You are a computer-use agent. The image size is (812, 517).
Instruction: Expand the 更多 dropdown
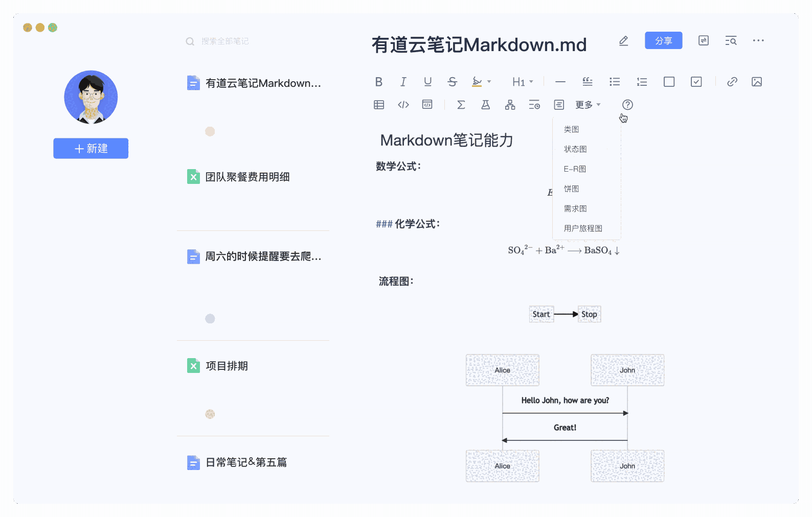588,105
